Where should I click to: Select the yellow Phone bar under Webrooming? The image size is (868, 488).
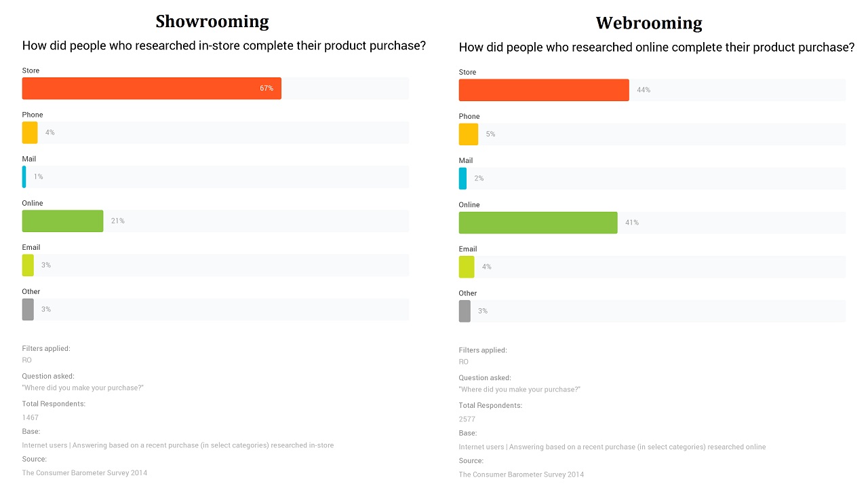(x=469, y=134)
